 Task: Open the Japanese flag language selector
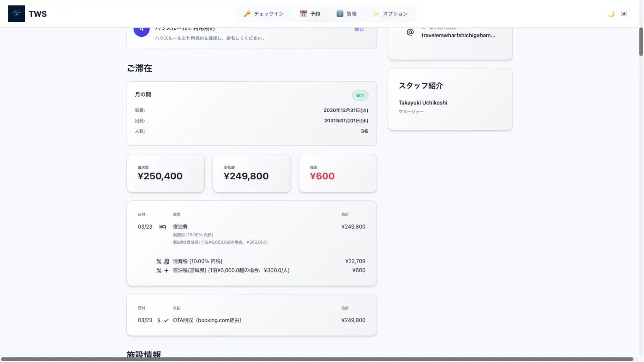(x=624, y=14)
